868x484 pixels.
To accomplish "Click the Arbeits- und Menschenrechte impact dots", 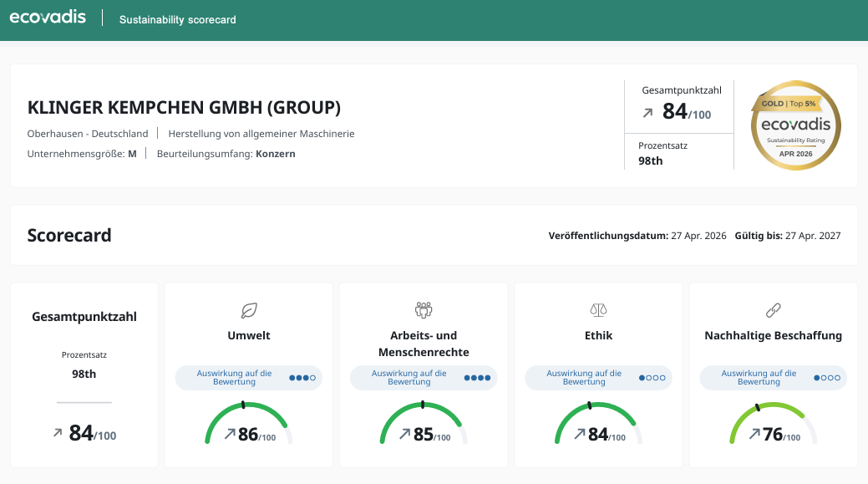I will coord(477,378).
